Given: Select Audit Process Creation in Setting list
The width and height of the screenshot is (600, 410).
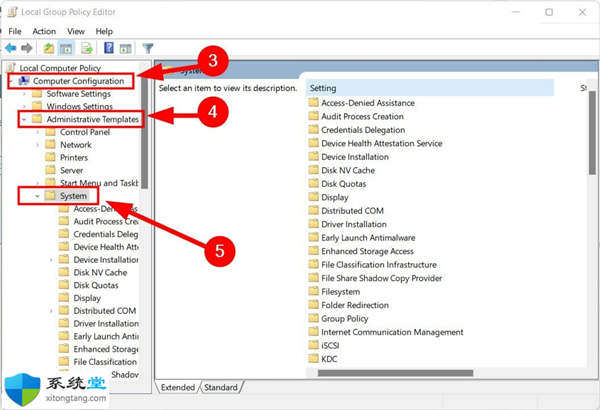Looking at the screenshot, I should pyautogui.click(x=356, y=116).
